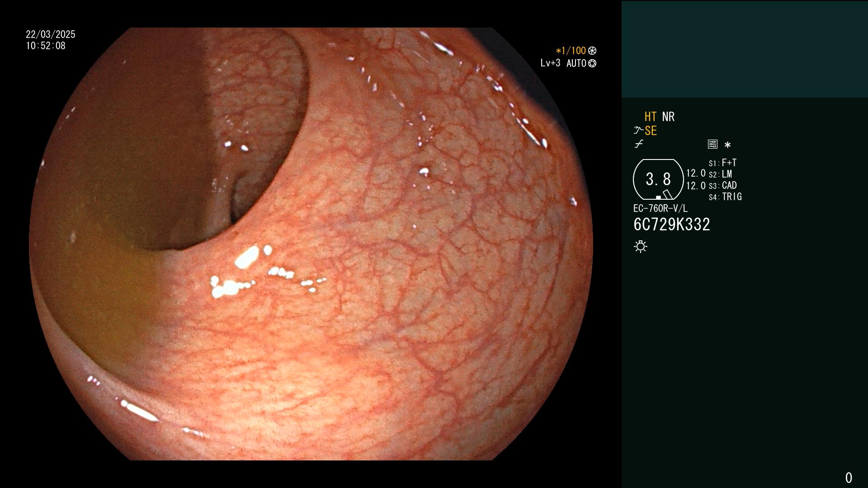
Task: Click the S4: TRIG switch assignment
Action: point(726,197)
